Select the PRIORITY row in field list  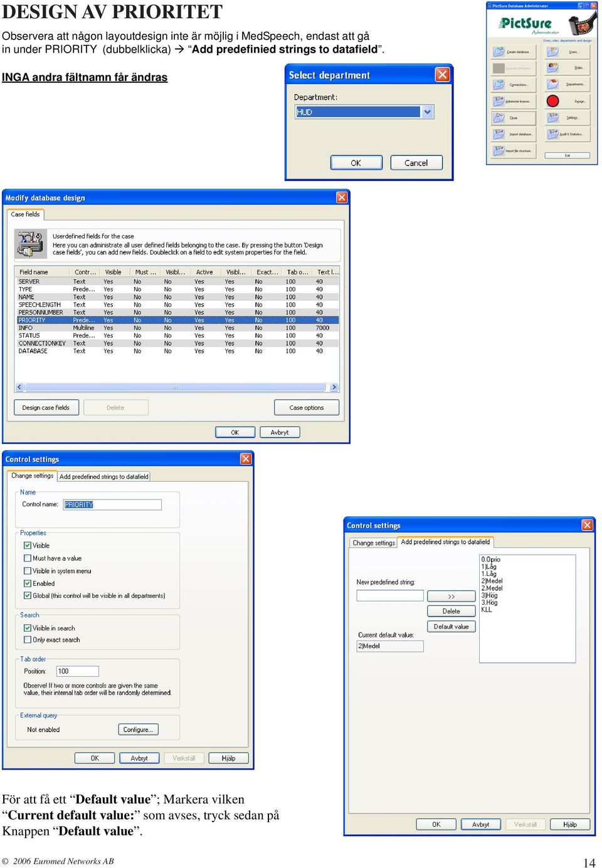click(177, 320)
